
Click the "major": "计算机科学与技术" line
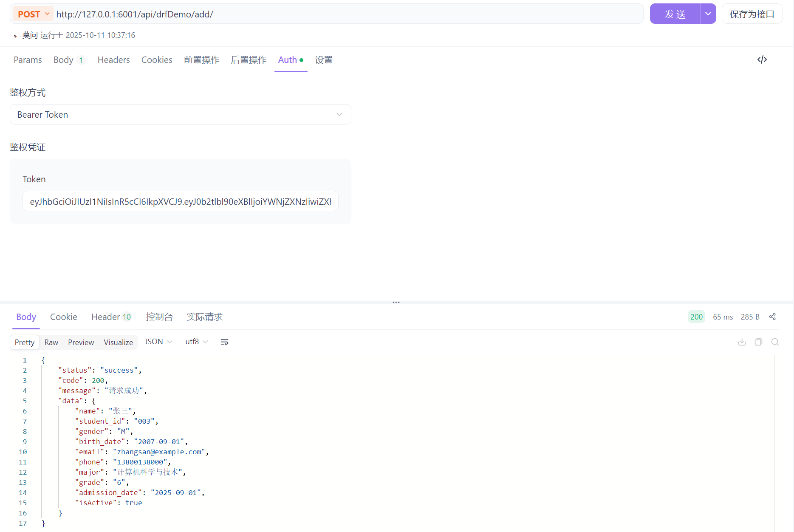coord(130,472)
